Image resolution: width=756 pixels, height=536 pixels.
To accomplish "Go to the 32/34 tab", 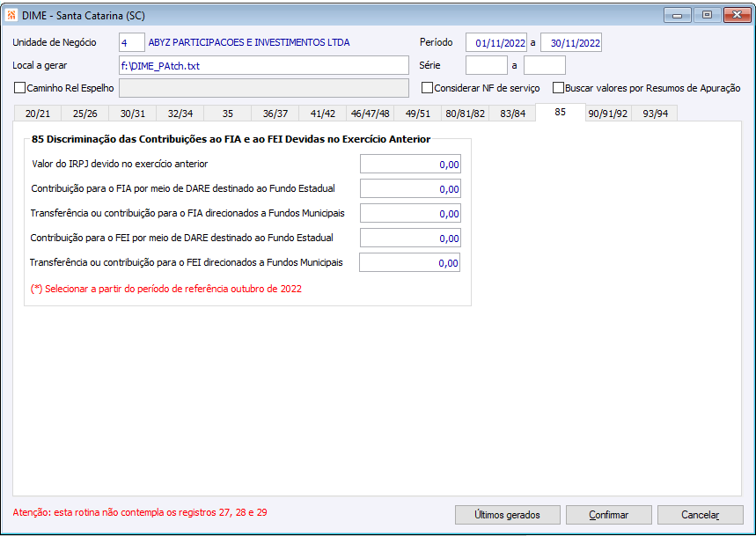I will (180, 114).
